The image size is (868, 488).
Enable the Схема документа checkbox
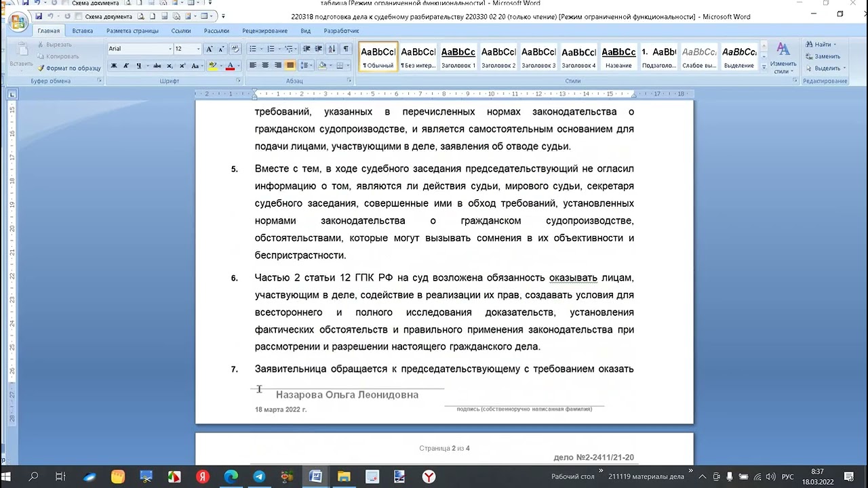79,16
